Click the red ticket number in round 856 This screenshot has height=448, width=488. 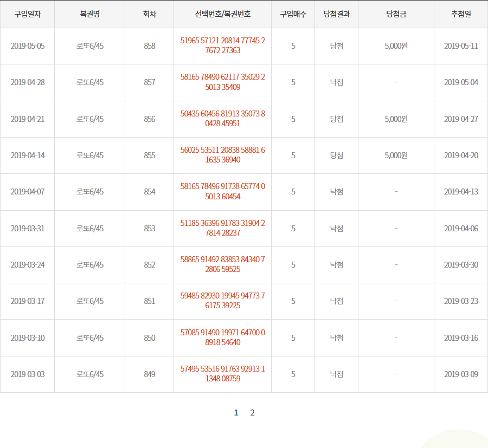(x=222, y=119)
